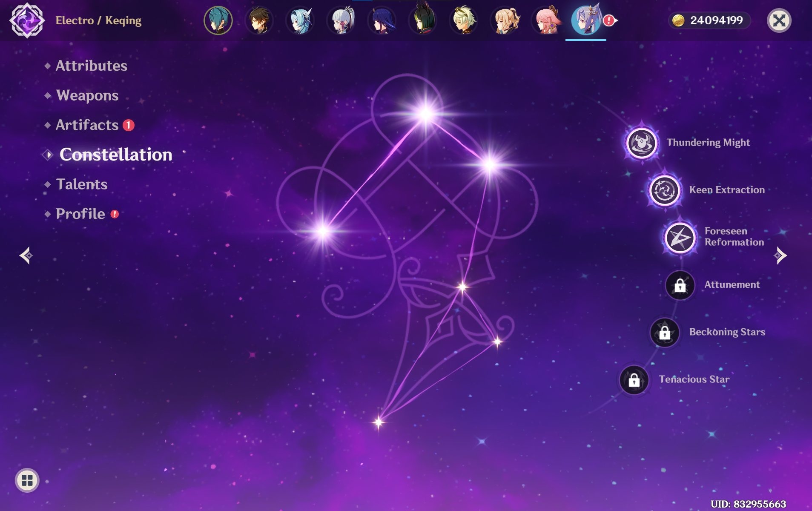Open the Artifacts menu
This screenshot has width=812, height=511.
pyautogui.click(x=87, y=125)
